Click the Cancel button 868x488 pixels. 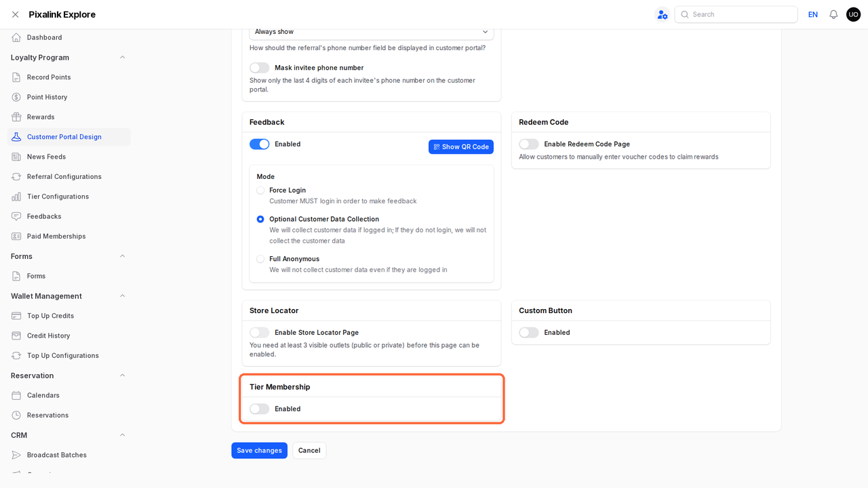[x=309, y=451]
